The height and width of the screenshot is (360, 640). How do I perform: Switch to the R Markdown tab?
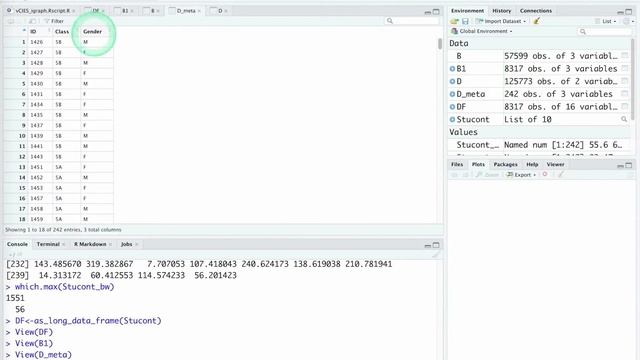click(x=90, y=244)
